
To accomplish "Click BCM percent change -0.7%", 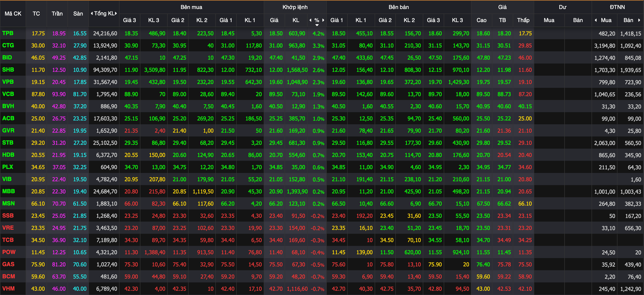I will [317, 277].
